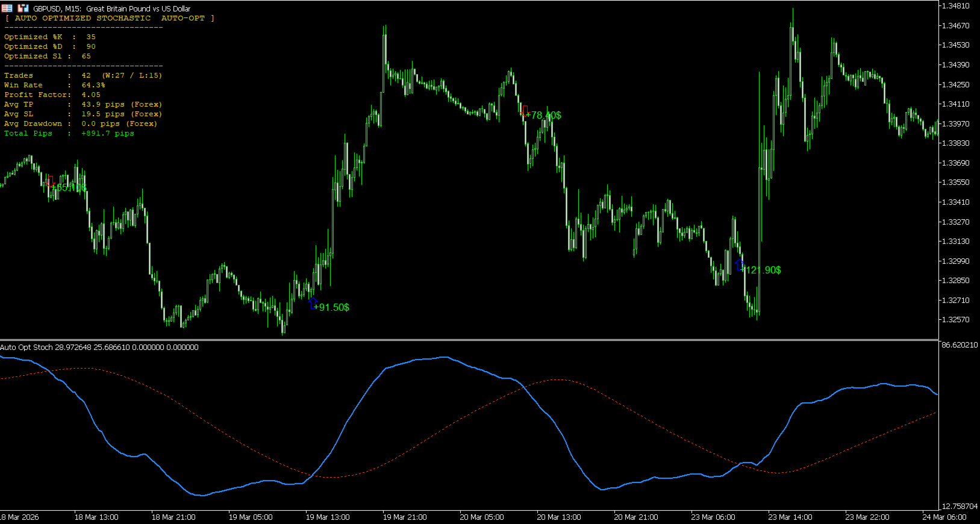Click the 1.33270 price scale label

pos(955,222)
